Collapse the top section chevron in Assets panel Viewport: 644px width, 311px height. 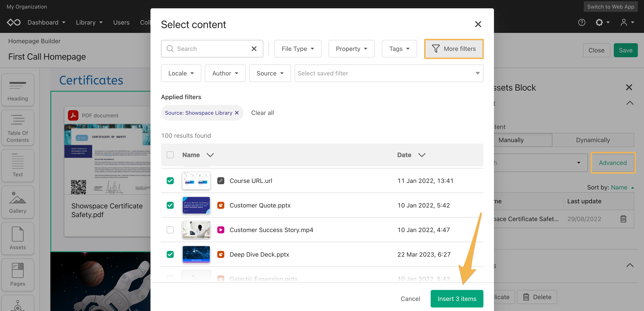[x=630, y=103]
